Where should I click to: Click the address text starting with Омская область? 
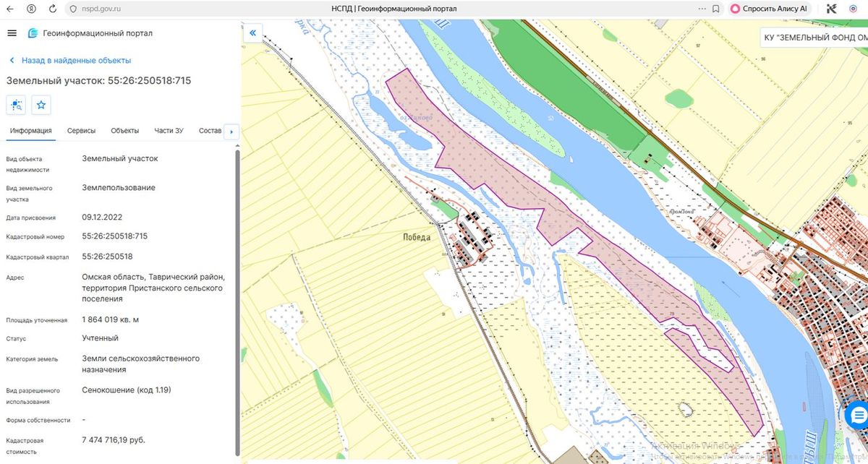[154, 288]
